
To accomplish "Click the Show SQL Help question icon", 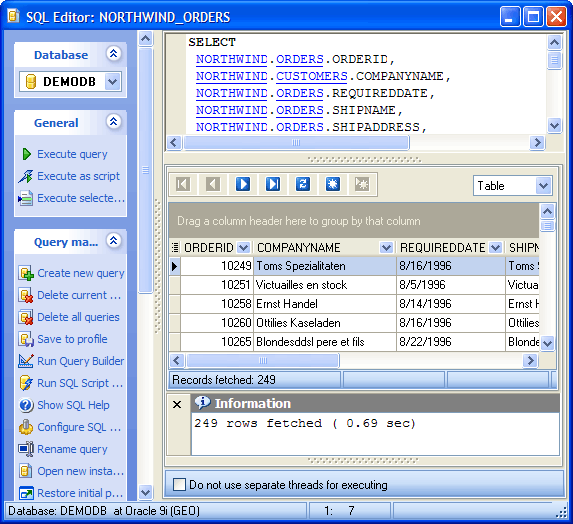I will [26, 405].
